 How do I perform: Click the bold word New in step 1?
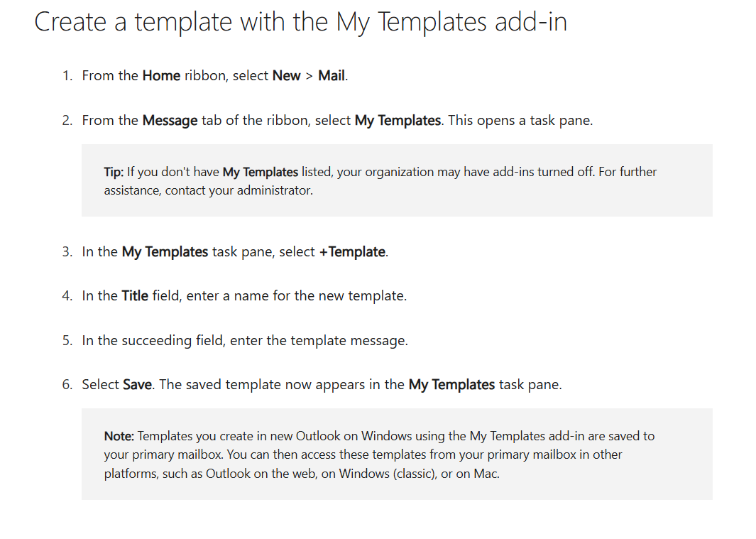click(286, 76)
